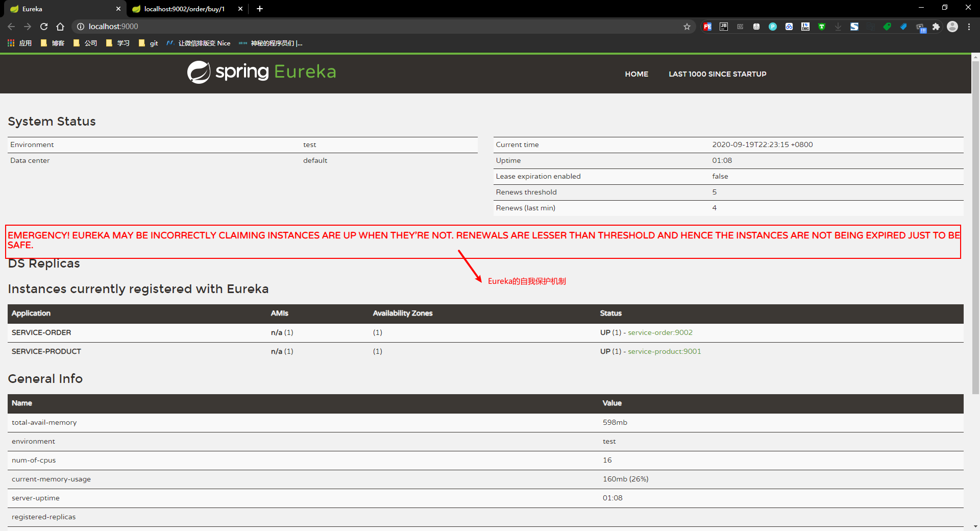This screenshot has width=980, height=531.
Task: Click the Spring Eureka logo
Action: pyautogui.click(x=261, y=72)
